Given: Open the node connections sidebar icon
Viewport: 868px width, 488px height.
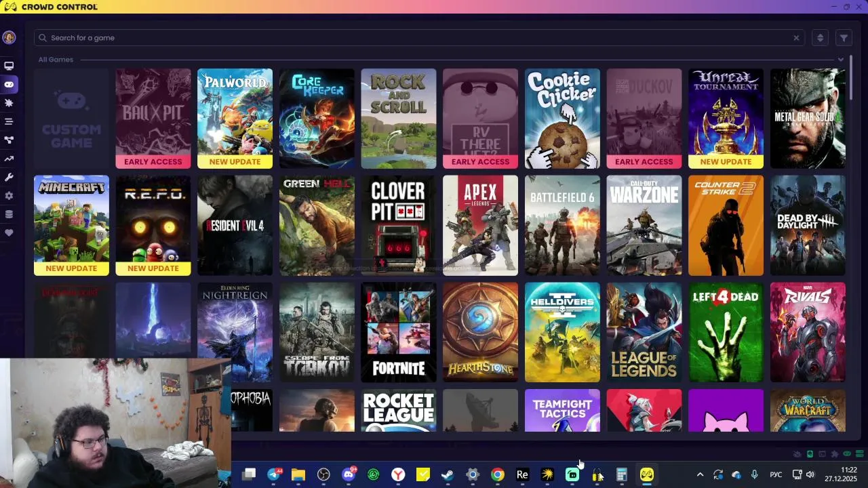Looking at the screenshot, I should 9,140.
